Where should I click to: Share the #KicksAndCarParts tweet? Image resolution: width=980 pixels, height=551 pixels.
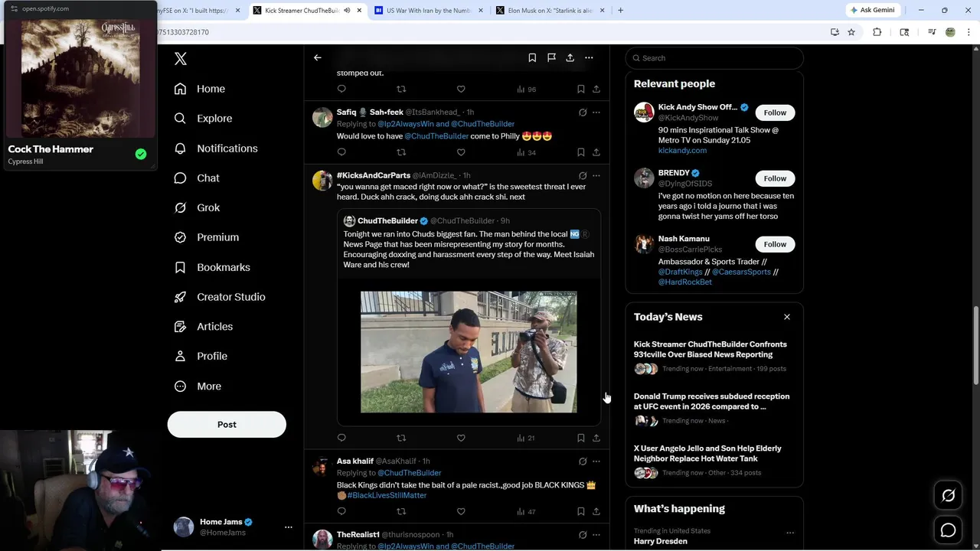596,438
